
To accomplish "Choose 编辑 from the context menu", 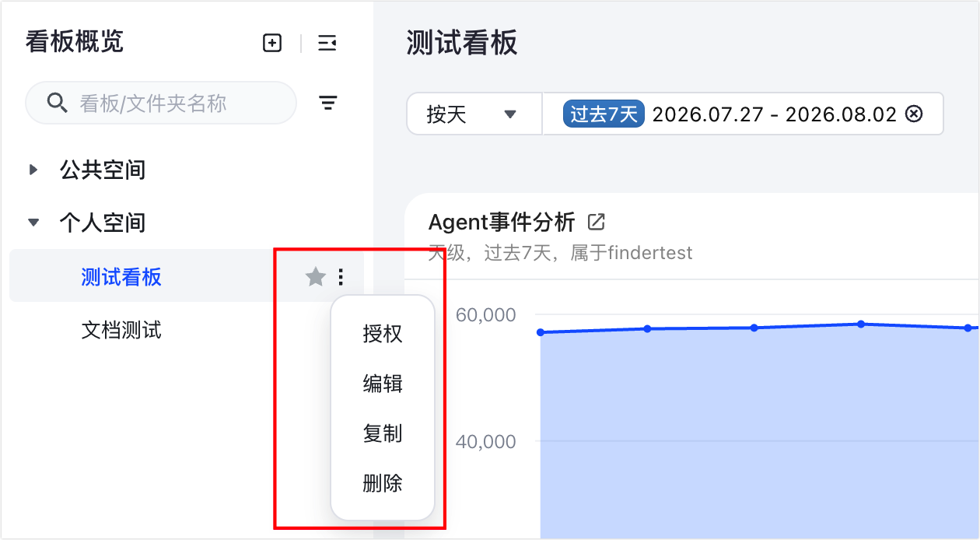I will (383, 384).
